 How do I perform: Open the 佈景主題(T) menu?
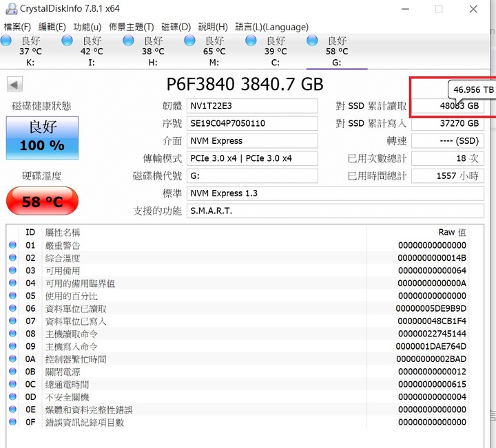[x=132, y=27]
